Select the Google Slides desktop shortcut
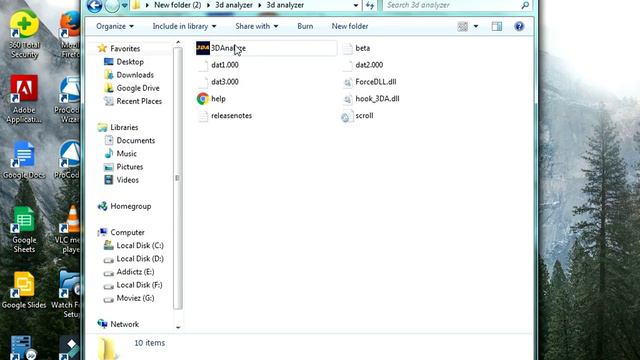Screen dimensions: 640x360 tap(24, 290)
